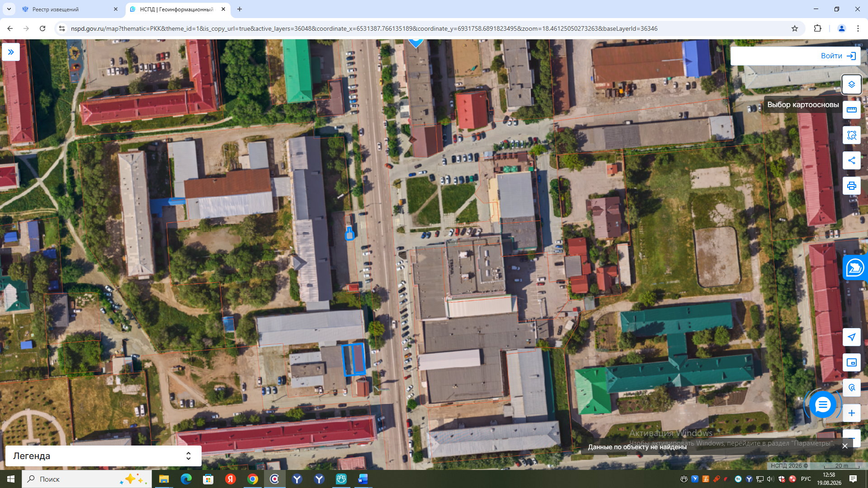Image resolution: width=868 pixels, height=488 pixels.
Task: Expand the Легенда panel
Action: pos(103,456)
